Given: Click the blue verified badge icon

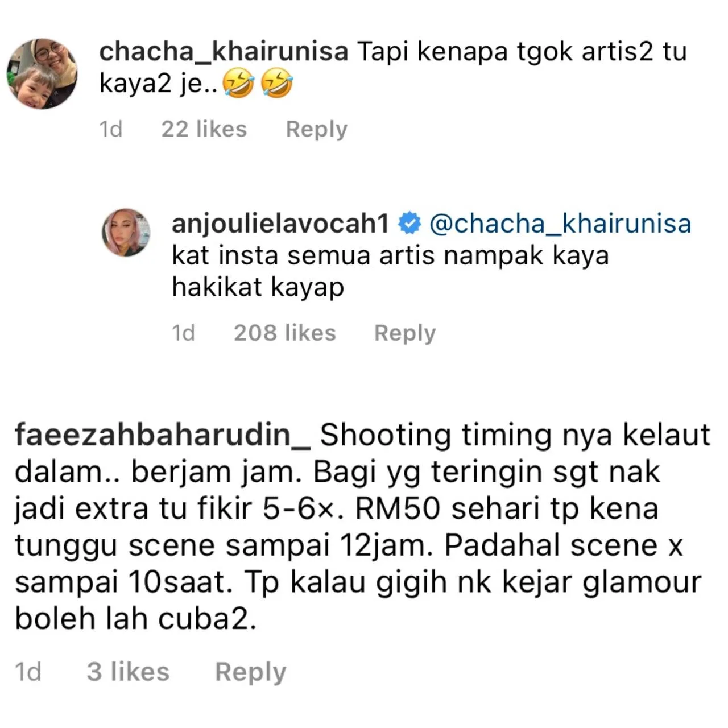Looking at the screenshot, I should [409, 223].
